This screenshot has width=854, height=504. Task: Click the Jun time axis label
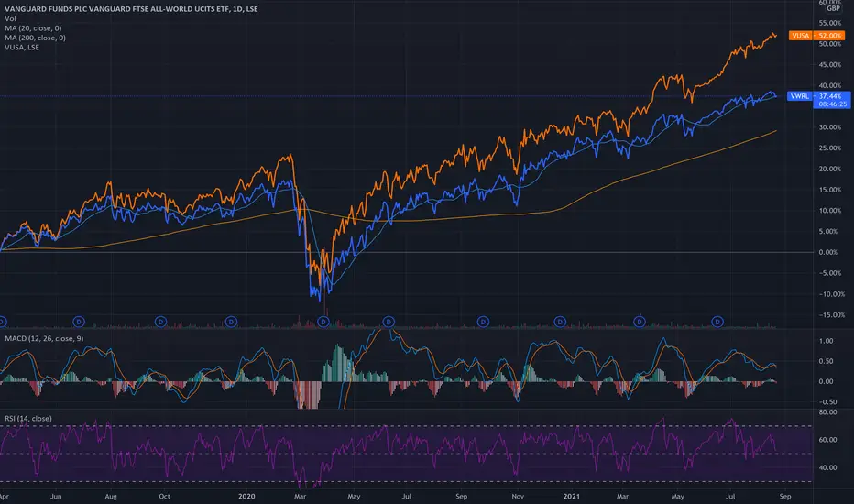pos(56,497)
